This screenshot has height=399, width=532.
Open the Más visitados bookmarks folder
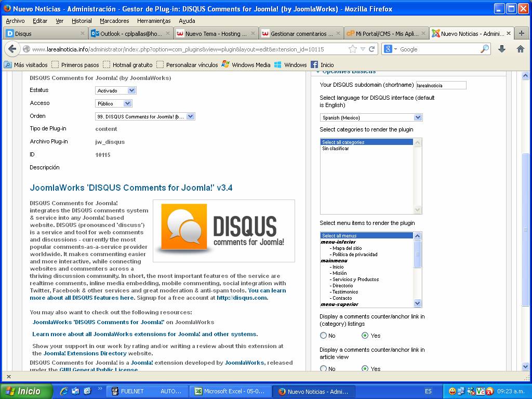click(26, 65)
